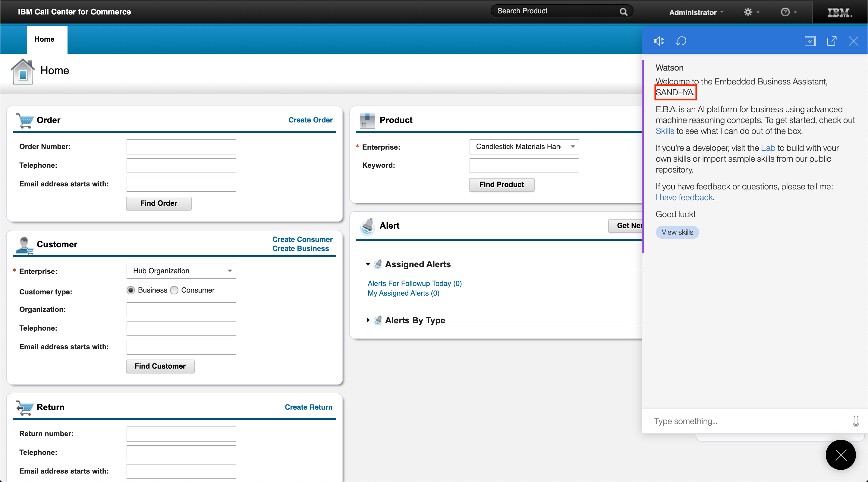Viewport: 868px width, 482px height.
Task: Collapse the Watson panel sidebar icon
Action: (810, 41)
